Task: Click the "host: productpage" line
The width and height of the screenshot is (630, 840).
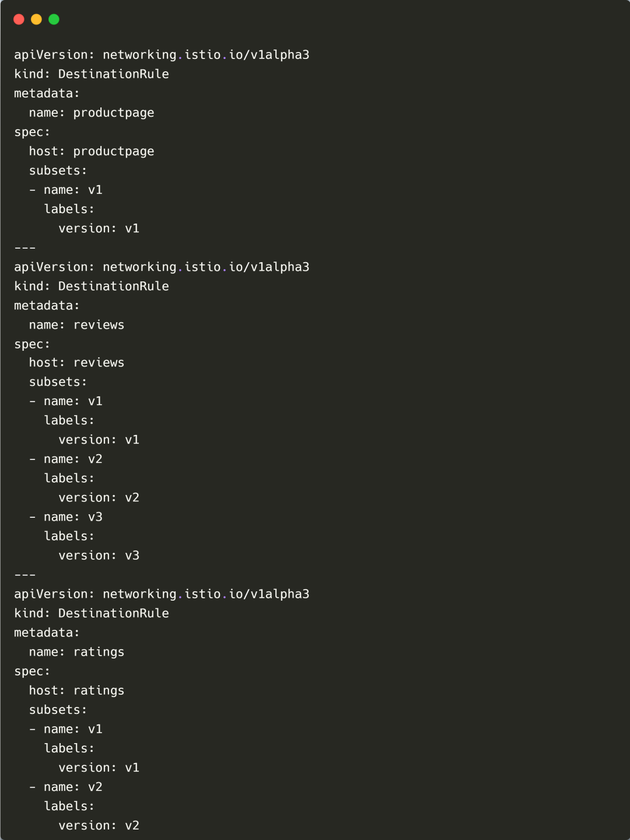Action: tap(92, 151)
